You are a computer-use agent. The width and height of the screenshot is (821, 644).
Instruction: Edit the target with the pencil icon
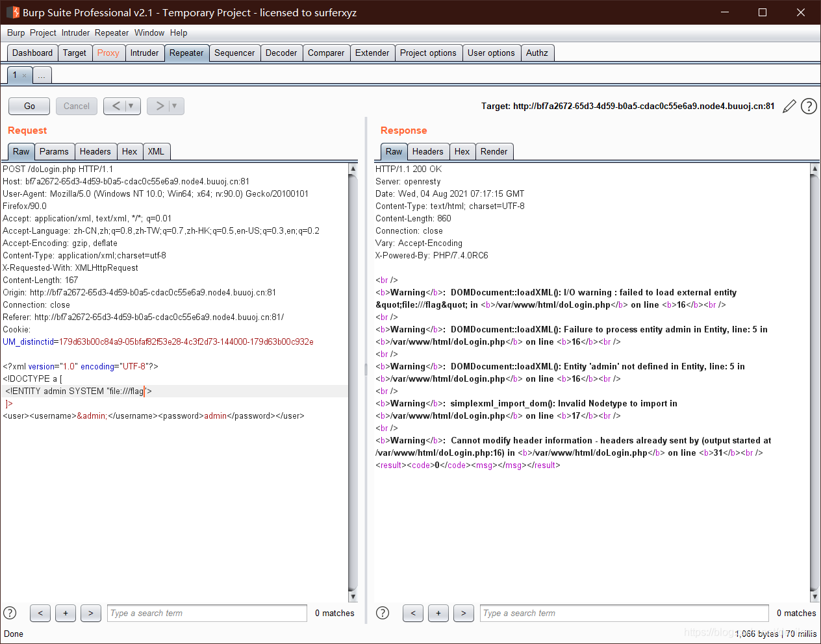(x=789, y=106)
